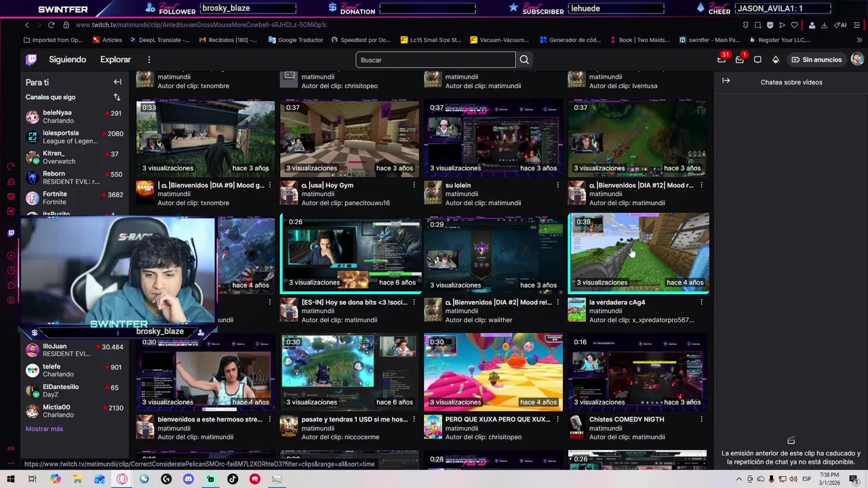Expand the Chatea sobre vídeos chat panel arrow

coord(726,81)
